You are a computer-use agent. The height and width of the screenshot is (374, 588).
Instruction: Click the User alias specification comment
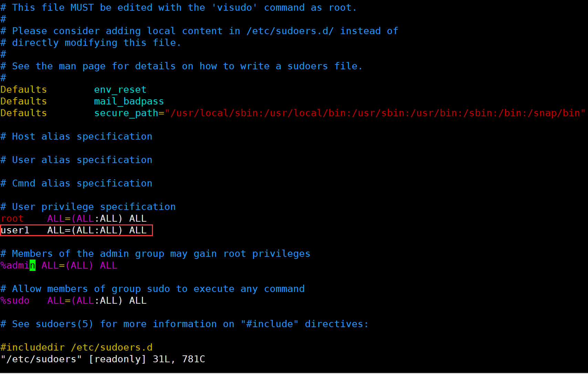point(76,160)
